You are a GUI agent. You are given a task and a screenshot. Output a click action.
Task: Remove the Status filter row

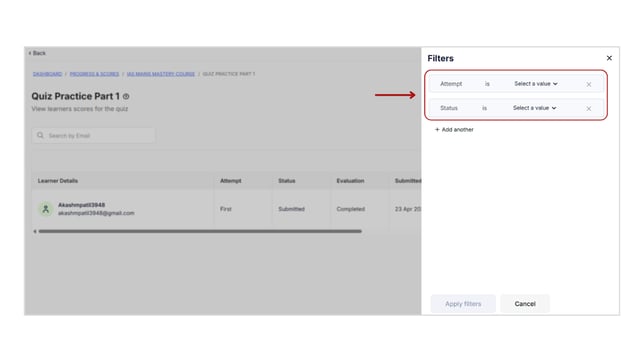click(x=589, y=108)
